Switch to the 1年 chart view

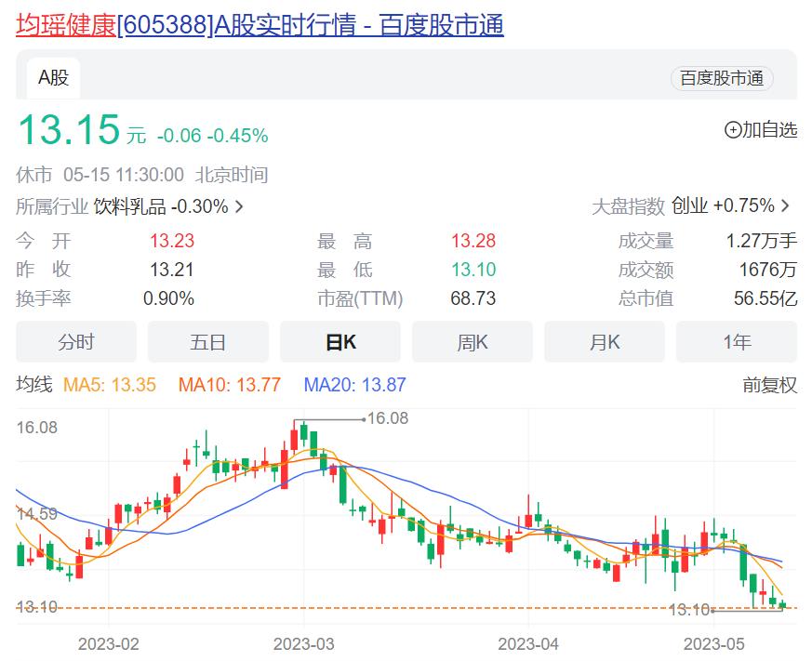coord(737,341)
